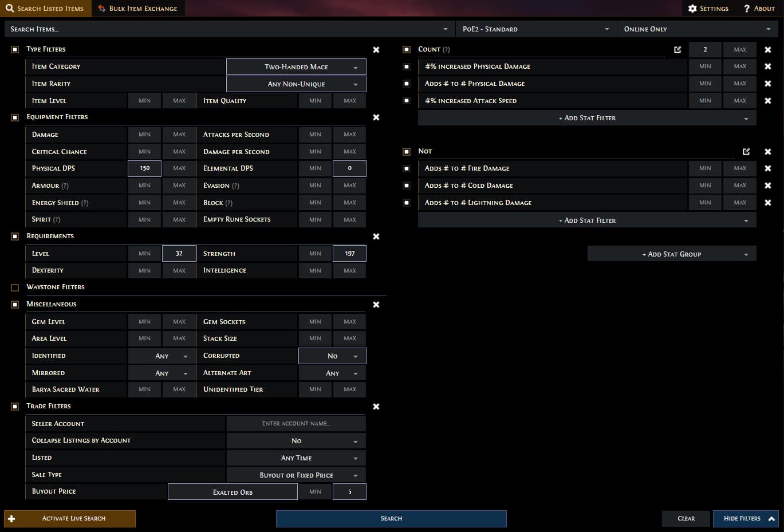The height and width of the screenshot is (532, 784).
Task: Switch to Bulk Item Exchange tab
Action: [x=137, y=9]
